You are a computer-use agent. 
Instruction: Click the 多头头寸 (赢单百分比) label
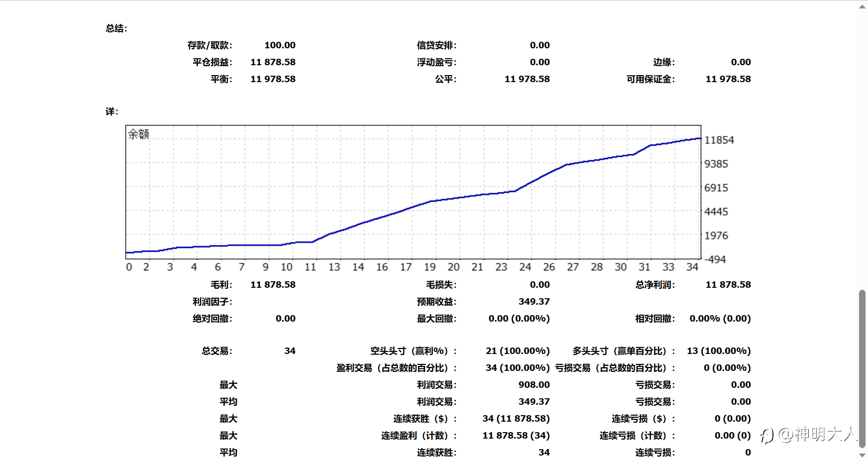click(624, 351)
